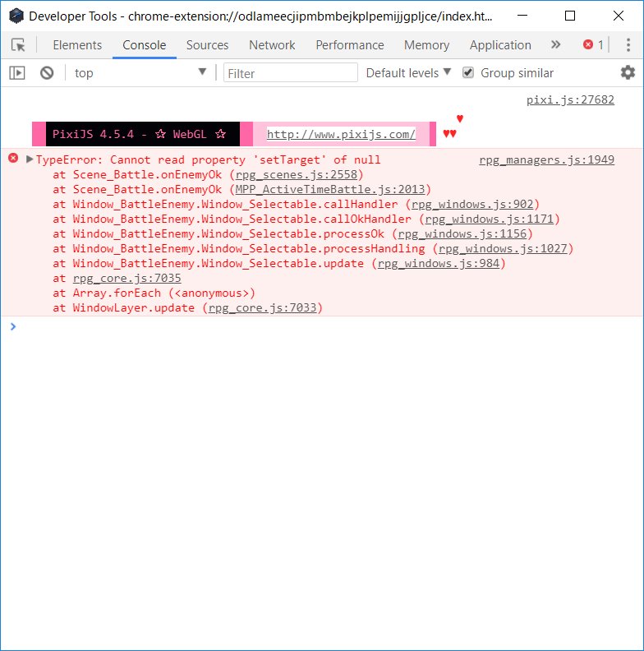Open the top execution context dropdown
The height and width of the screenshot is (651, 644).
tap(140, 72)
